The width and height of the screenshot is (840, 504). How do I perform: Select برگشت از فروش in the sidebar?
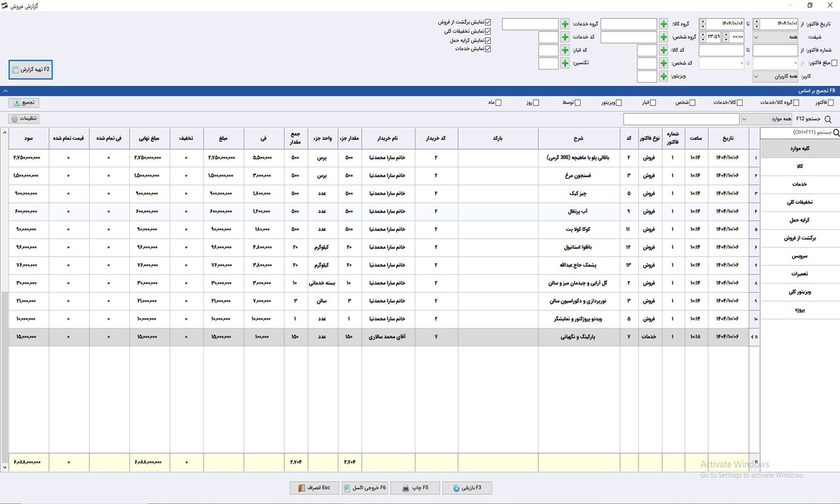[800, 238]
